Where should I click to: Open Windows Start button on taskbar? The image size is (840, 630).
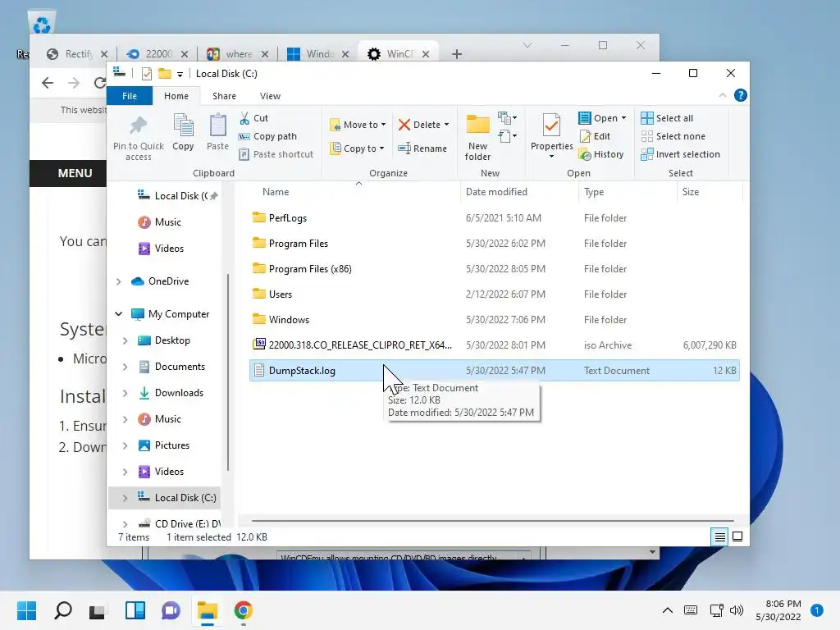(27, 610)
